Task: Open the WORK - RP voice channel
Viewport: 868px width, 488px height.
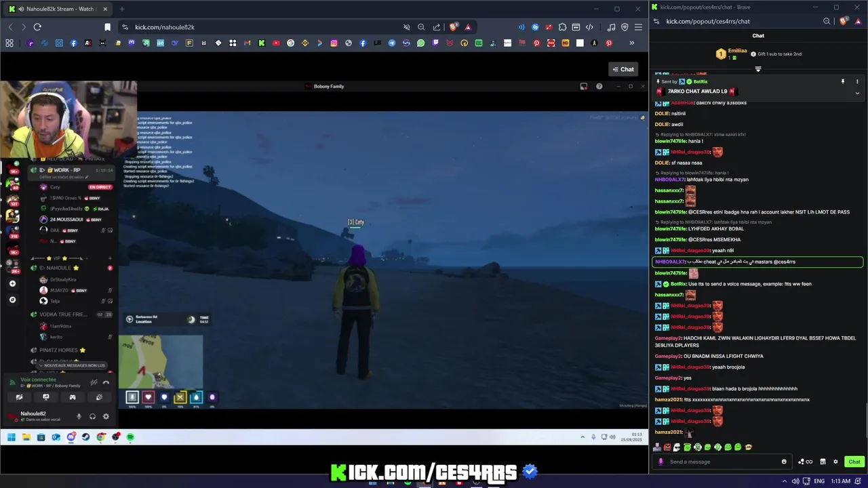Action: pyautogui.click(x=66, y=170)
